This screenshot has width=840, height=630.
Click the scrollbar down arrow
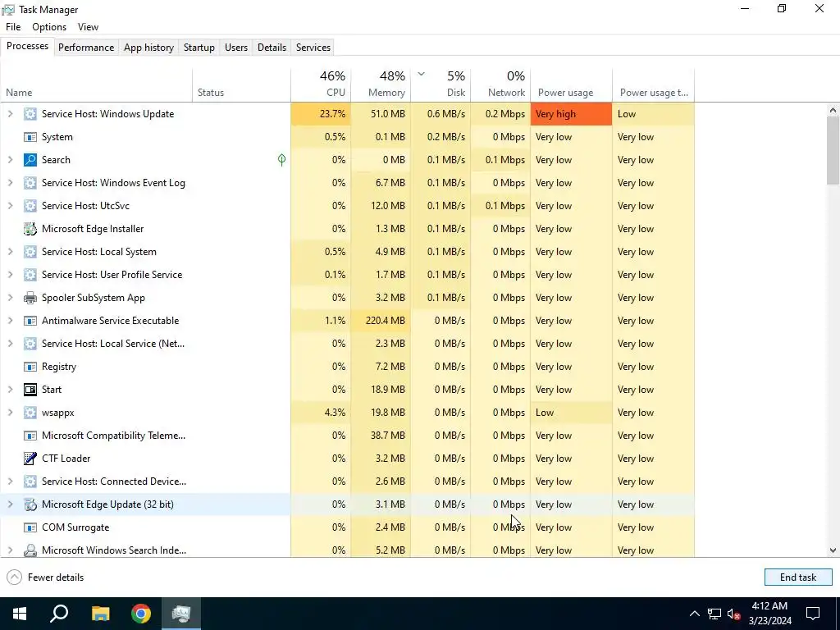point(833,550)
